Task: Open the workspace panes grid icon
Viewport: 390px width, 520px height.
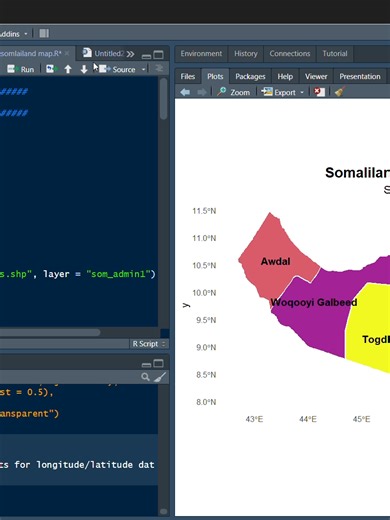Action: coord(44,33)
